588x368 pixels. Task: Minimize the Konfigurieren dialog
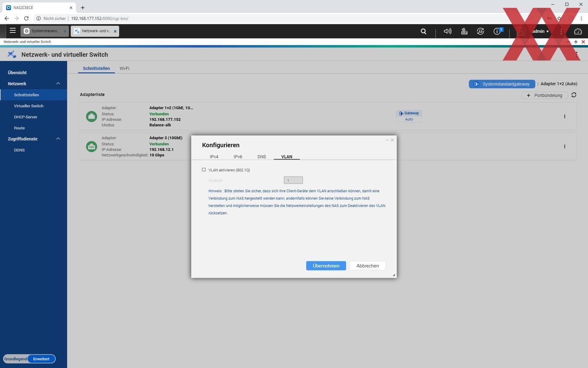pos(387,140)
